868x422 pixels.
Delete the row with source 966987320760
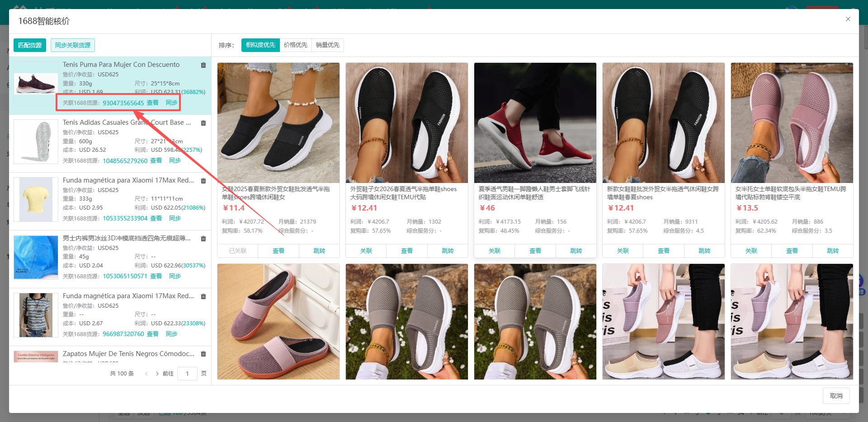(x=203, y=296)
